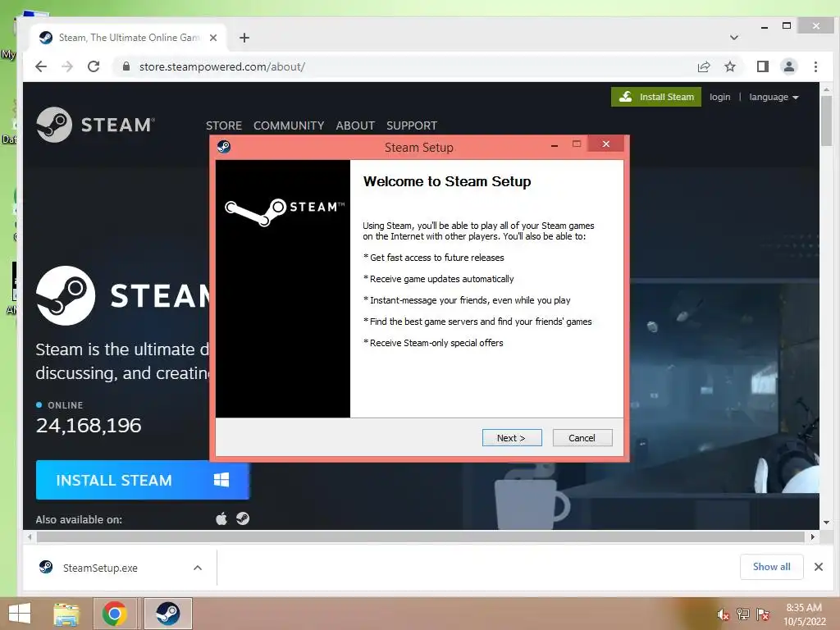The width and height of the screenshot is (840, 630).
Task: Go forward in Chrome
Action: (67, 66)
